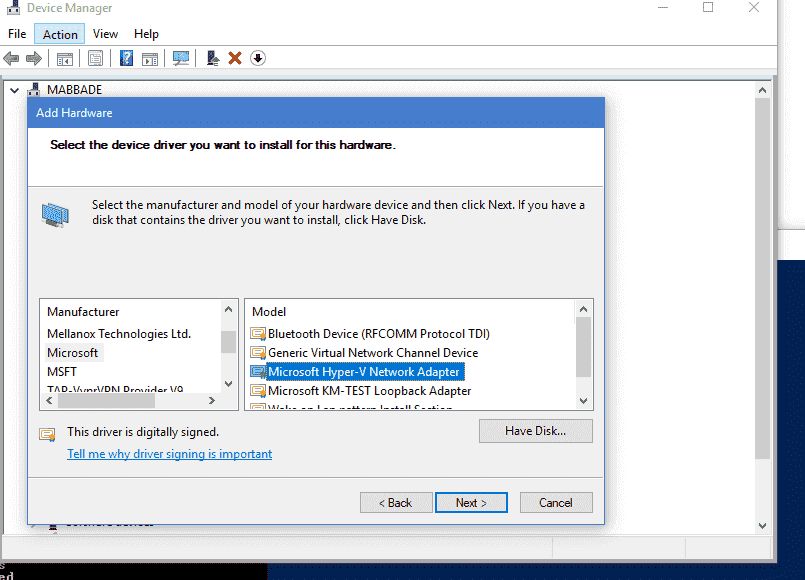Click Model list vertical scrollbar thumb
This screenshot has height=580, width=805.
coord(583,347)
